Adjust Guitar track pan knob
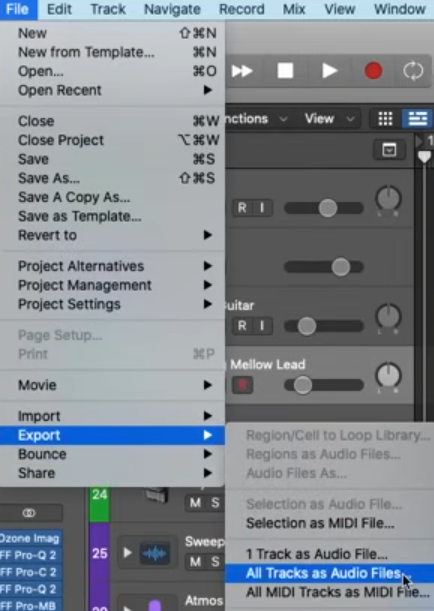Viewport: 434px width, 611px height. tap(388, 316)
